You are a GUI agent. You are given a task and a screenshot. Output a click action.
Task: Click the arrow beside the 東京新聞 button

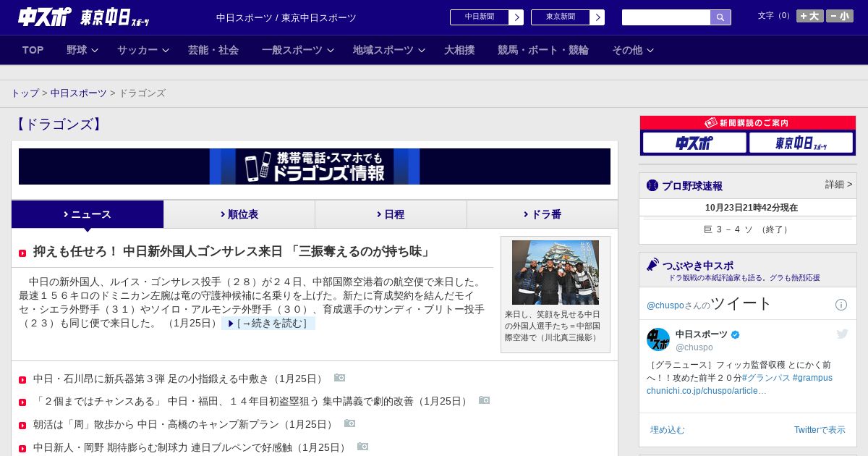click(597, 17)
